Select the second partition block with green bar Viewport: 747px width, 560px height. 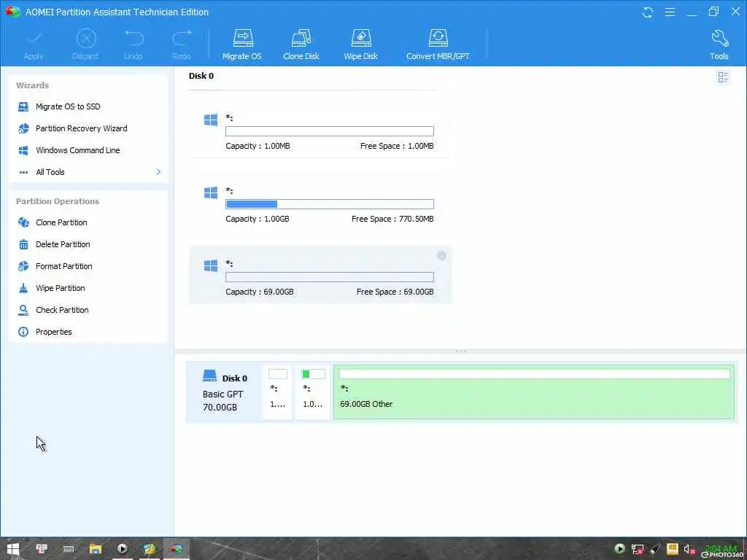[312, 392]
